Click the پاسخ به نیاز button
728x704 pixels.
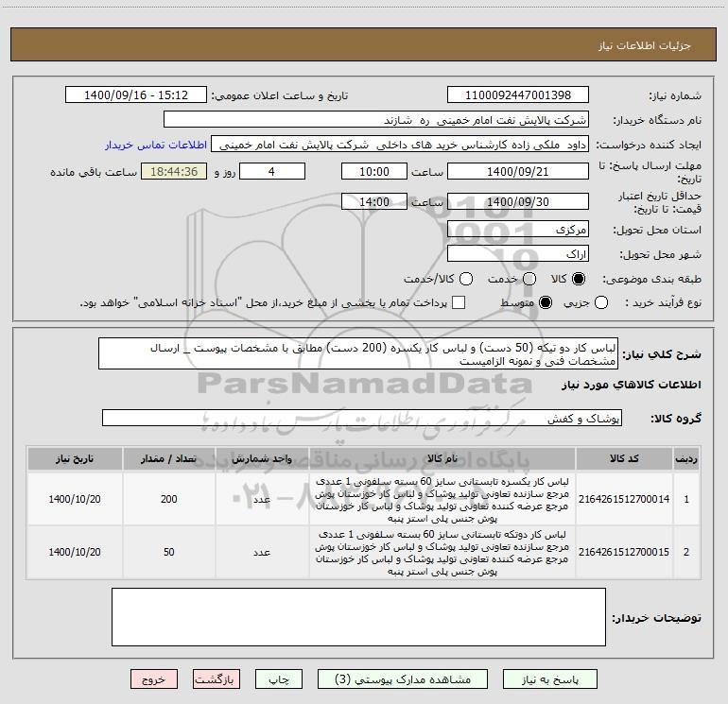click(x=550, y=679)
